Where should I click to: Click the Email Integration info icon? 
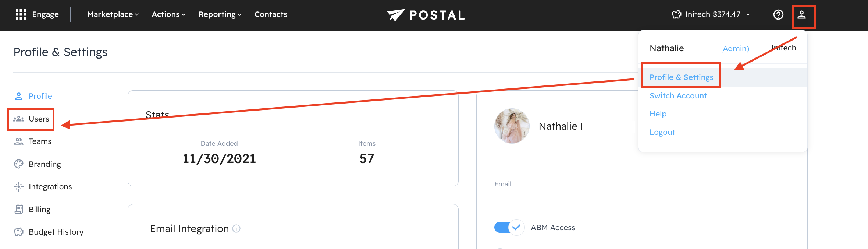(x=236, y=229)
